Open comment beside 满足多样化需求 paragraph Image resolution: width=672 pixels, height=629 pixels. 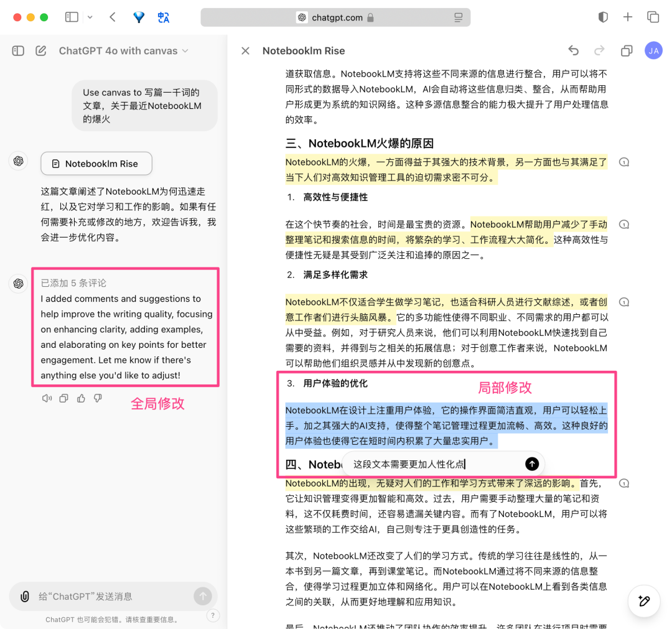click(624, 302)
